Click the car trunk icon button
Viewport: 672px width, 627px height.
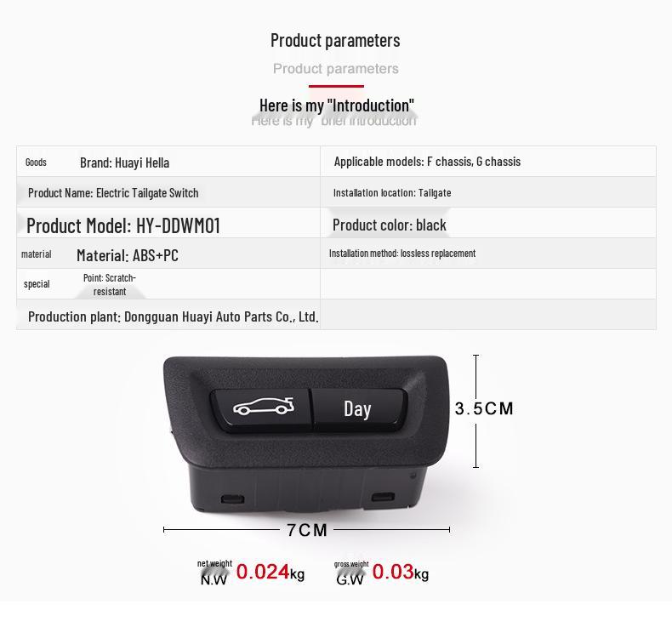point(263,408)
